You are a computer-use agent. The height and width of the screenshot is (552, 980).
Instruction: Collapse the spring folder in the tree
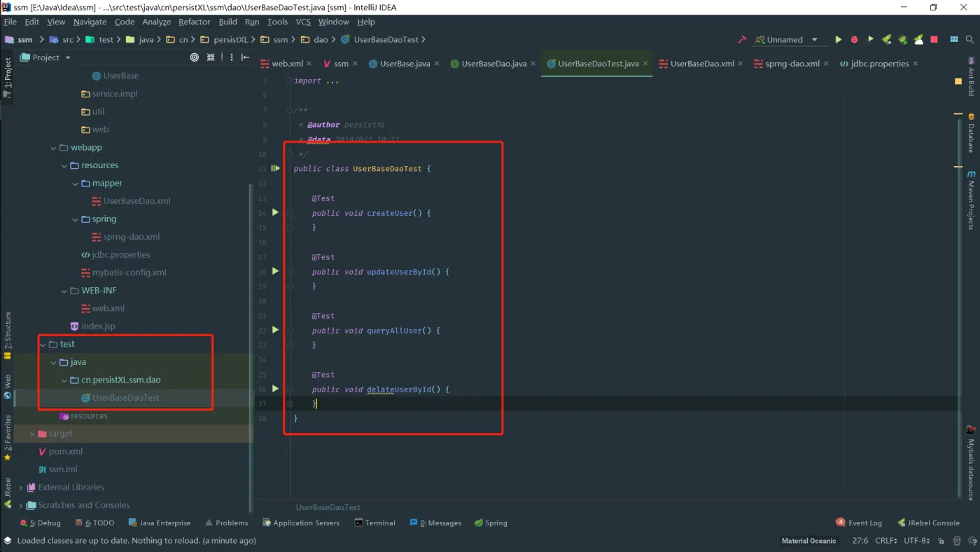pyautogui.click(x=75, y=219)
